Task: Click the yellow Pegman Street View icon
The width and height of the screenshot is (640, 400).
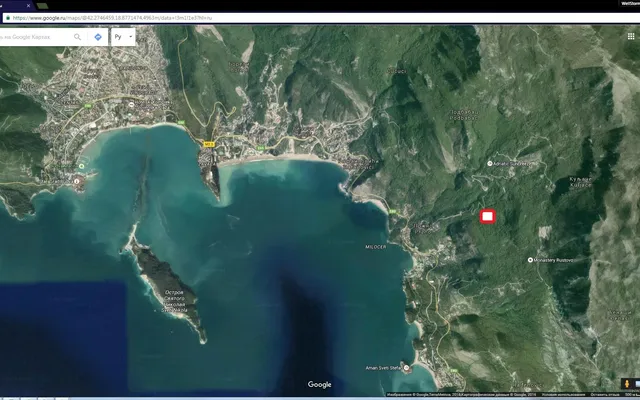Action: (x=627, y=384)
